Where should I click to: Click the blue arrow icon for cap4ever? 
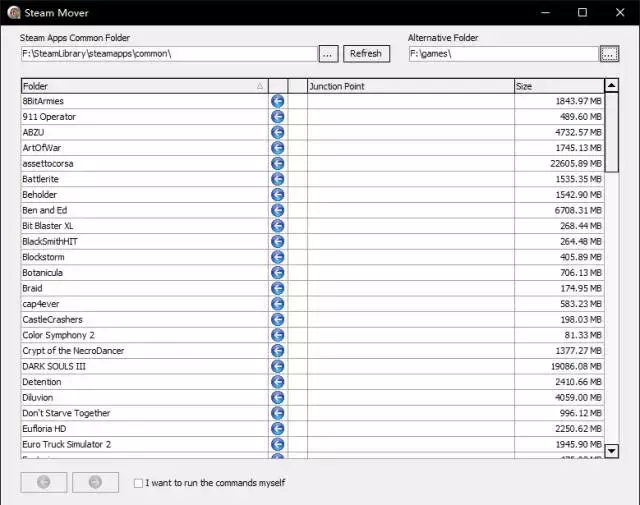point(278,304)
